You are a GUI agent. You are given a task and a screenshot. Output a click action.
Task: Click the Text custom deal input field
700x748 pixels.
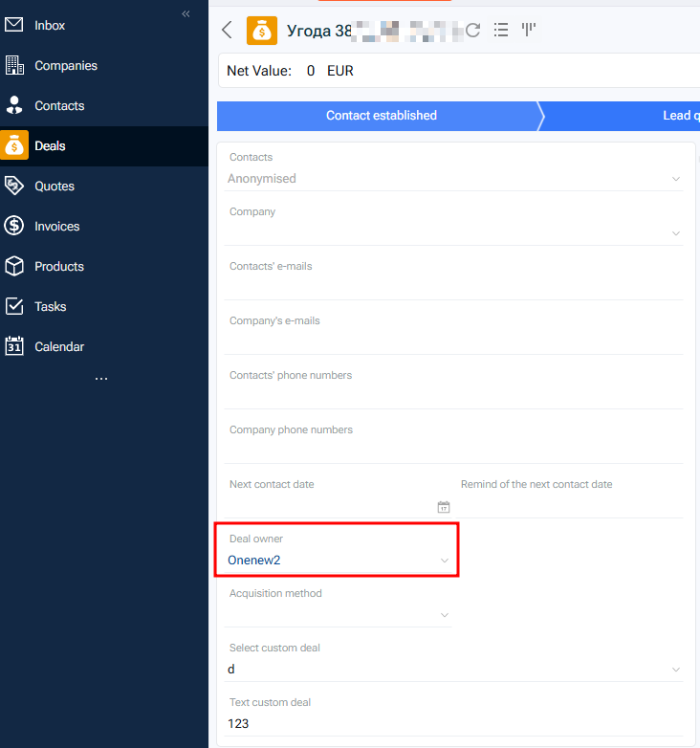[x=454, y=724]
